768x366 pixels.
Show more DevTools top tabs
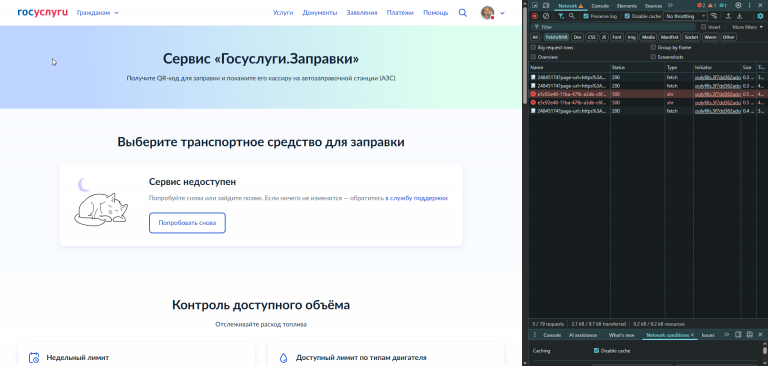[671, 6]
